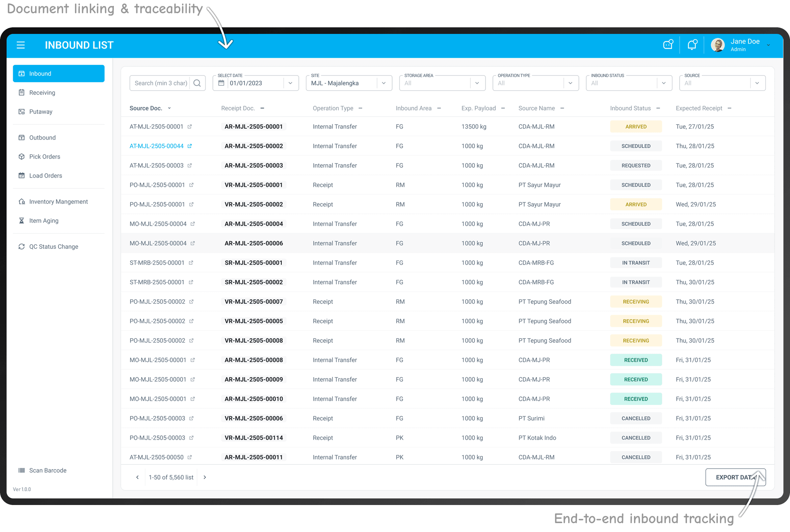Screen dimensions: 790x532
Task: Open Receiving in the sidebar
Action: pyautogui.click(x=42, y=93)
